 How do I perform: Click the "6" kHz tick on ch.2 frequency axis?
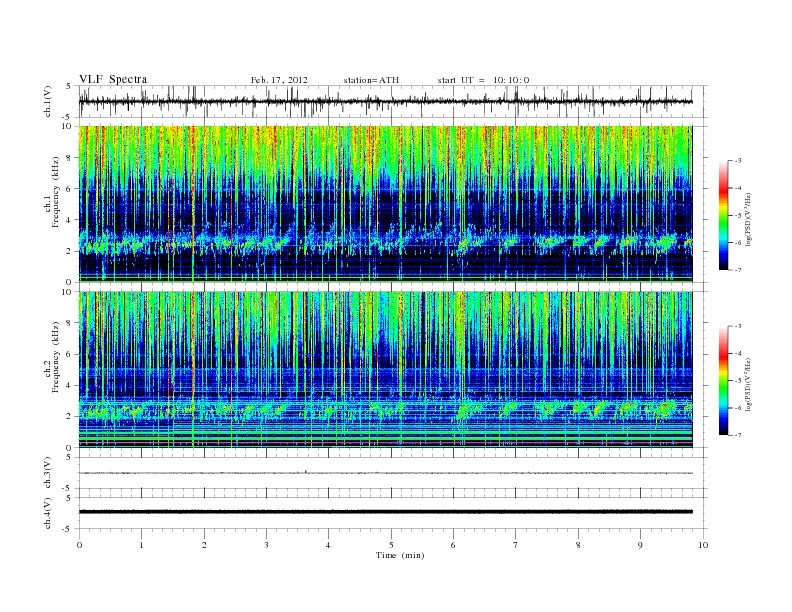(70, 354)
